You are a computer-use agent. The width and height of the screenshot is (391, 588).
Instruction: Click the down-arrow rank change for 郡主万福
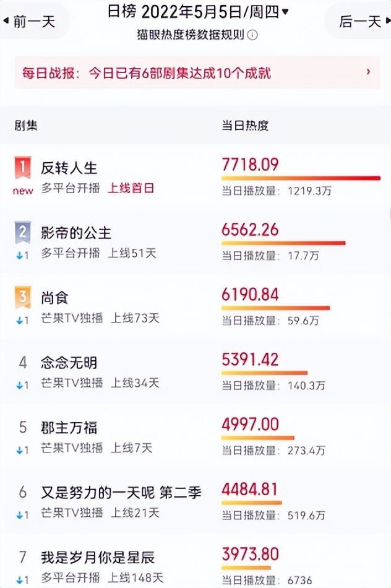(x=22, y=451)
